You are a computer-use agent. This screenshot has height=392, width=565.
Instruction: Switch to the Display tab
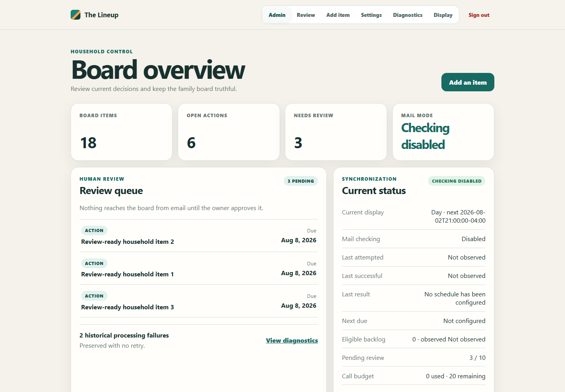coord(443,15)
